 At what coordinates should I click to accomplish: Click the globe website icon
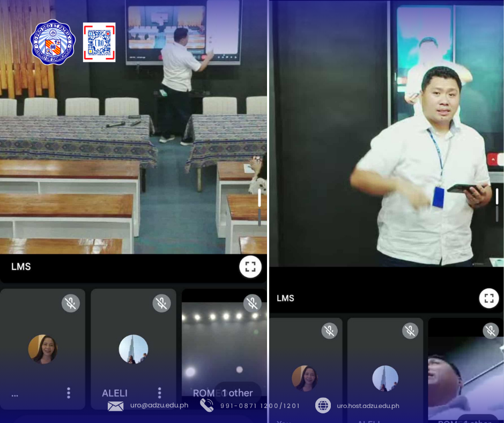click(323, 405)
